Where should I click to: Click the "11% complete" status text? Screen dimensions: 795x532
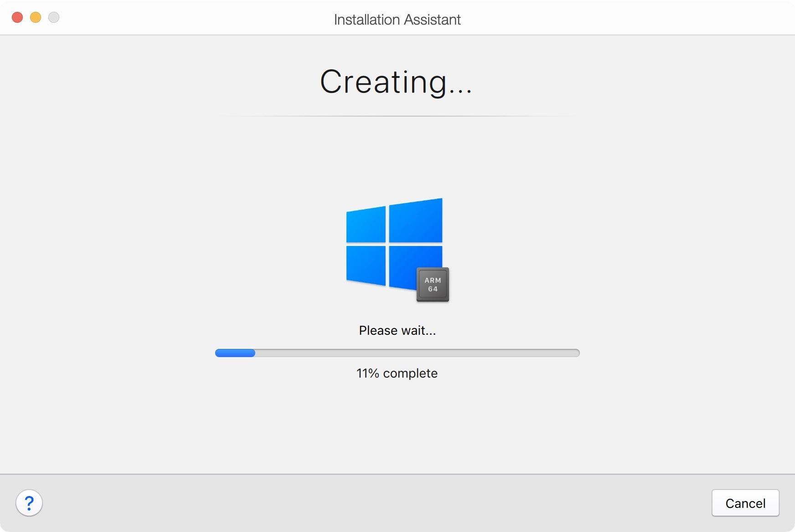coord(397,373)
